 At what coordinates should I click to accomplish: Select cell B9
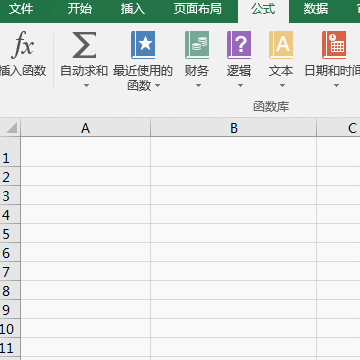tap(234, 309)
